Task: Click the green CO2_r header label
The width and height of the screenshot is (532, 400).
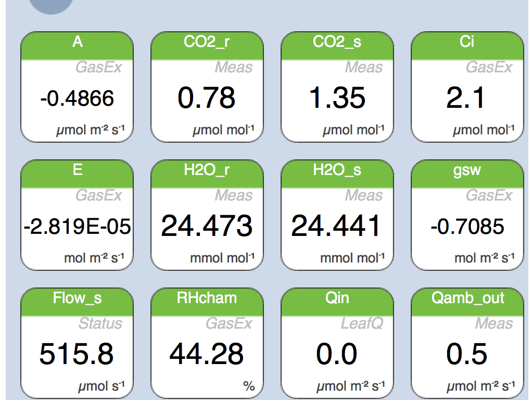Action: [x=207, y=42]
